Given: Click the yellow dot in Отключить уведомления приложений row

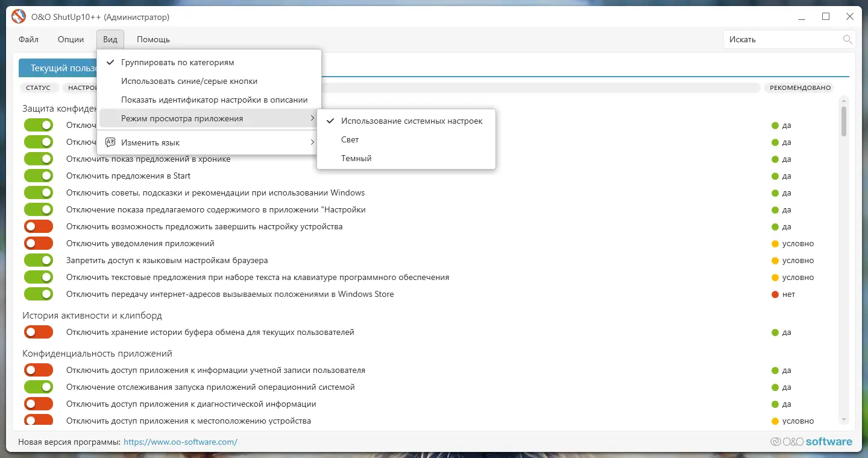Looking at the screenshot, I should pyautogui.click(x=775, y=244).
